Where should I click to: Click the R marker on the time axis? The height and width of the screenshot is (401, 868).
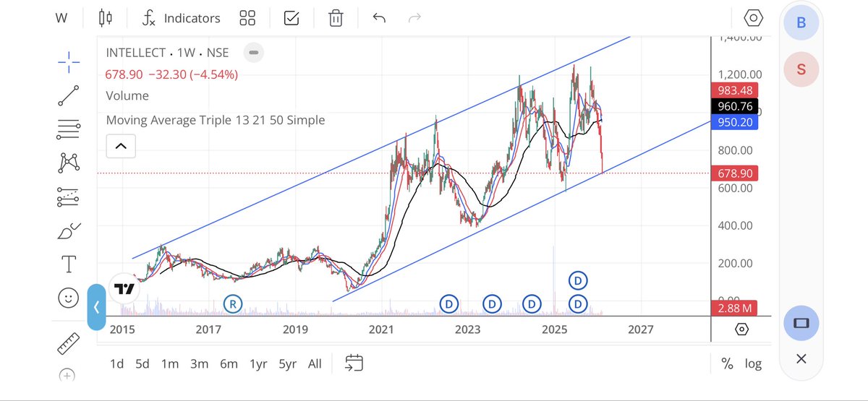(232, 304)
